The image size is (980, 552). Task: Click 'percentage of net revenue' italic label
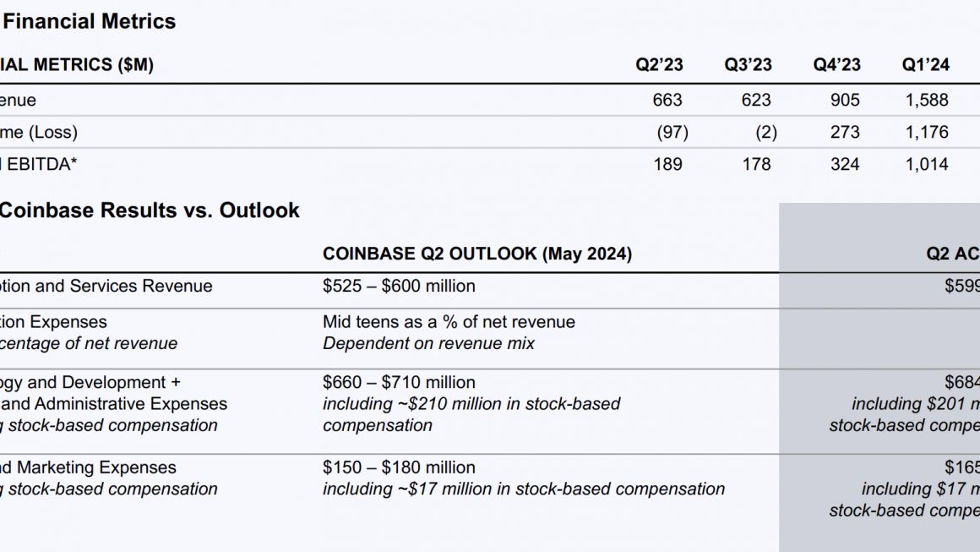pyautogui.click(x=89, y=343)
